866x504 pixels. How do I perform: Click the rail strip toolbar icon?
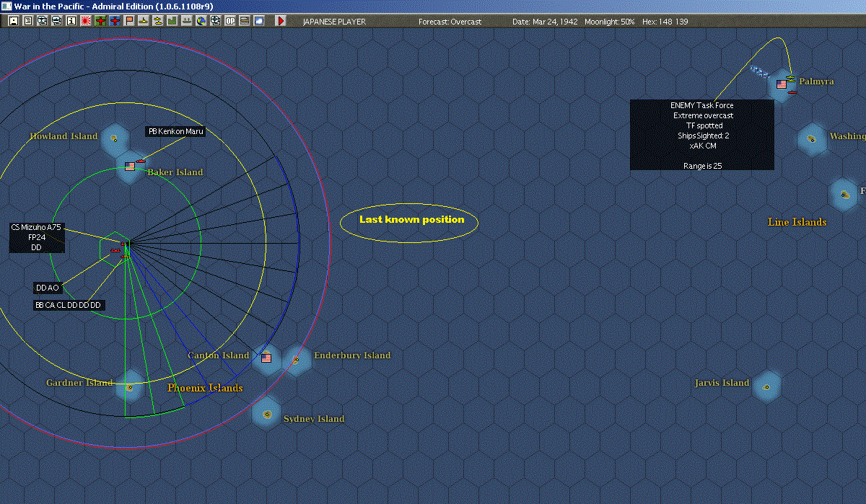coord(245,21)
